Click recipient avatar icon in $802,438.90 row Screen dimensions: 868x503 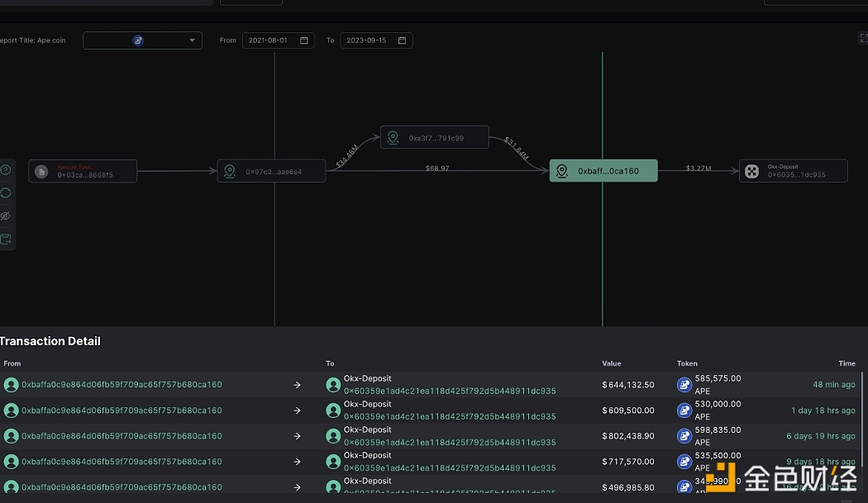(x=333, y=436)
